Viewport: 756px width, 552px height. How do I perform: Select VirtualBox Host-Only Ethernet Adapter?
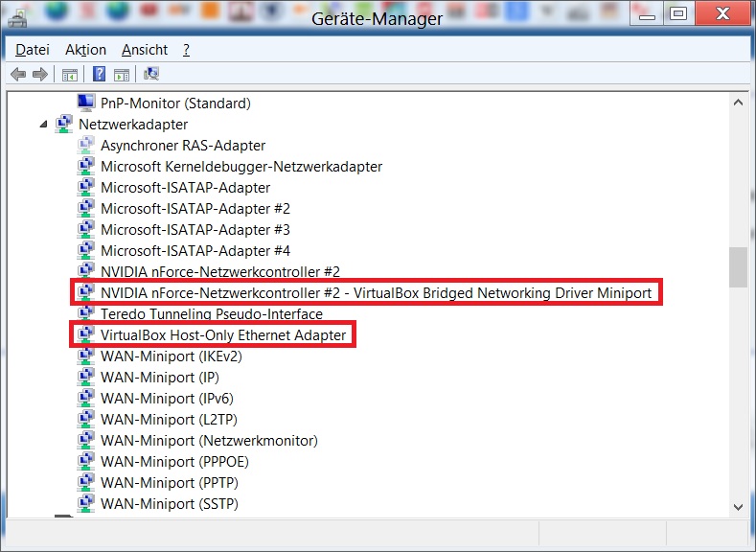pyautogui.click(x=223, y=335)
